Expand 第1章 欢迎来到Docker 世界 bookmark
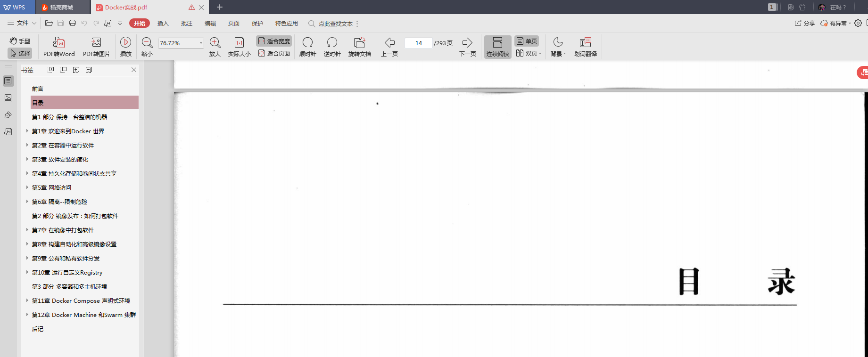This screenshot has width=868, height=357. coord(27,131)
